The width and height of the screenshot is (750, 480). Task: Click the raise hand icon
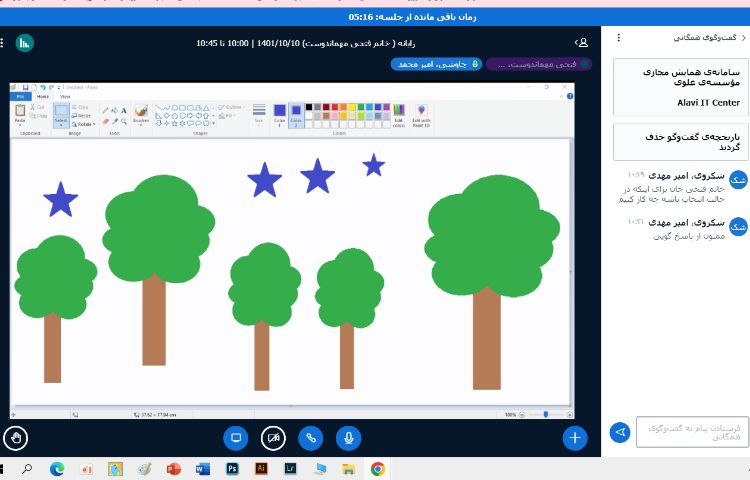click(x=15, y=437)
